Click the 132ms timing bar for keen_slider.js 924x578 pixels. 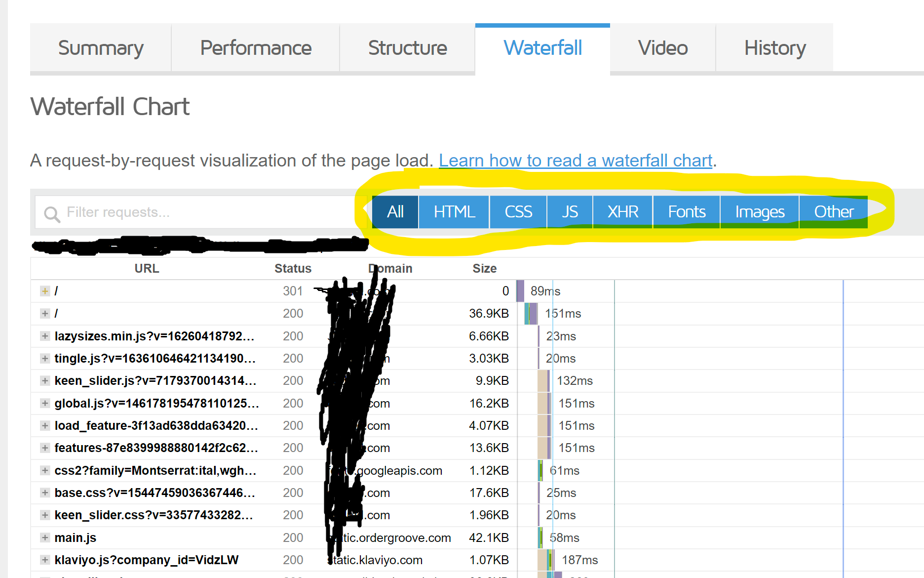click(543, 381)
